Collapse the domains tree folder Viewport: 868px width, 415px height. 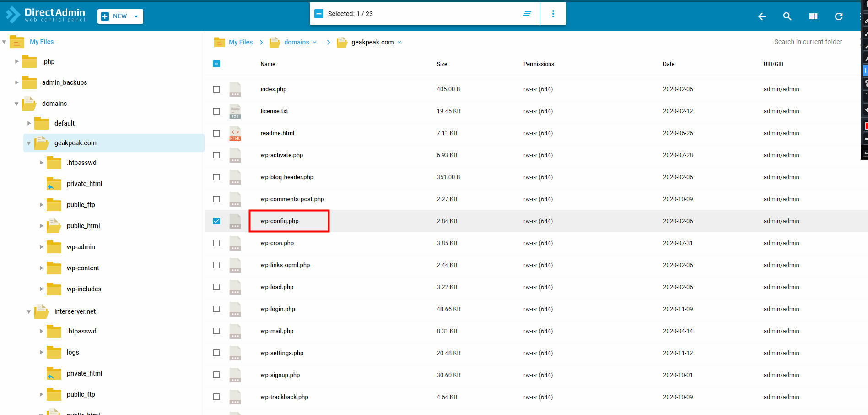click(16, 104)
